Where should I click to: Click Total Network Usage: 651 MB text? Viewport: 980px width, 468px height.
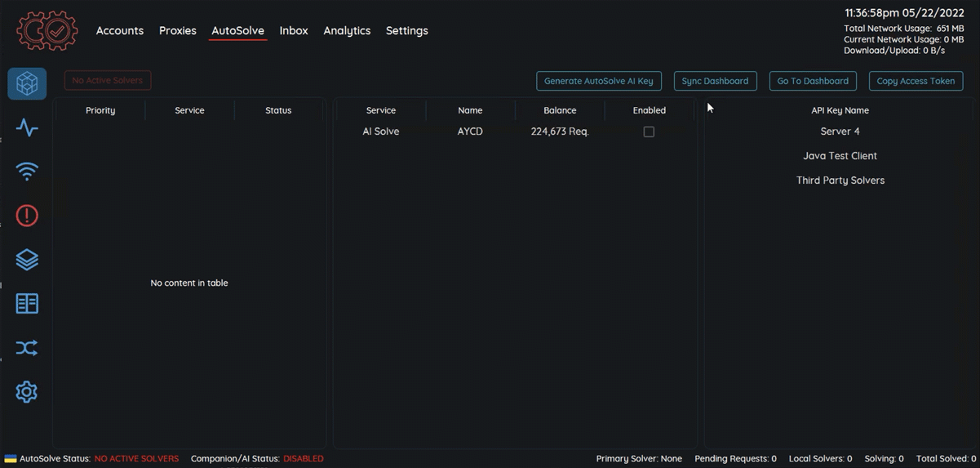pos(904,29)
